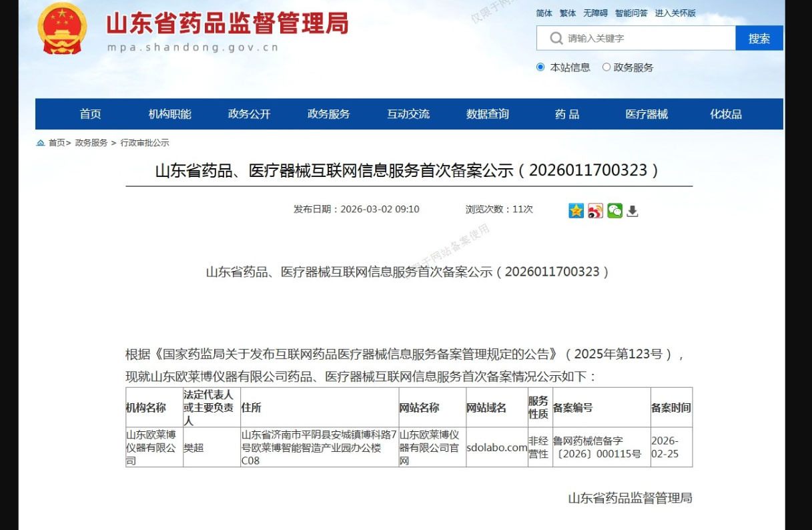Viewport: 812px width, 530px height.
Task: Open the 政务公开 navigation menu
Action: point(249,114)
